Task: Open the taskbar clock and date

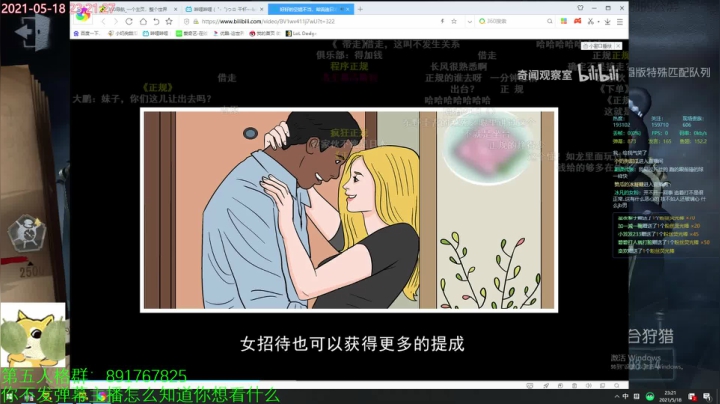Action: point(670,396)
